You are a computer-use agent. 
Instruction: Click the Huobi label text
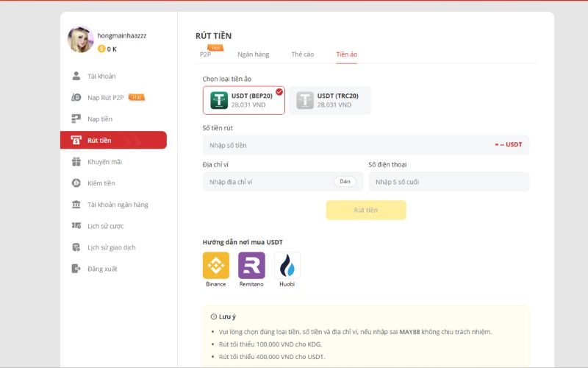click(x=287, y=284)
